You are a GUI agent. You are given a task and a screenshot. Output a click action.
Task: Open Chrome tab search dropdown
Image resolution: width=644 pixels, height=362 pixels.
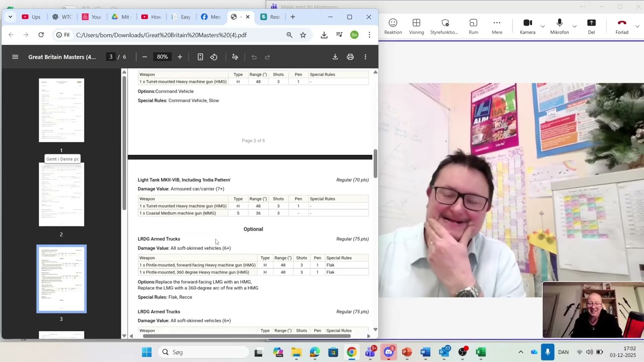(x=10, y=17)
